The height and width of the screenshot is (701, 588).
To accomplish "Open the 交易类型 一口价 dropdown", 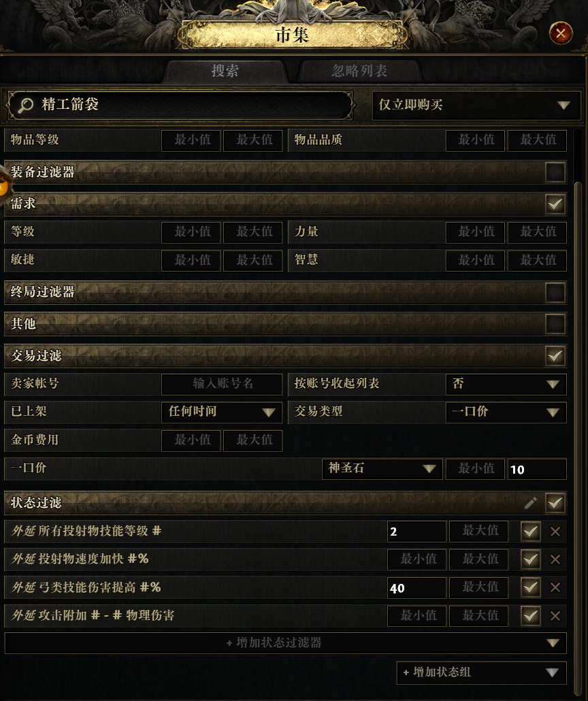I will pos(506,412).
